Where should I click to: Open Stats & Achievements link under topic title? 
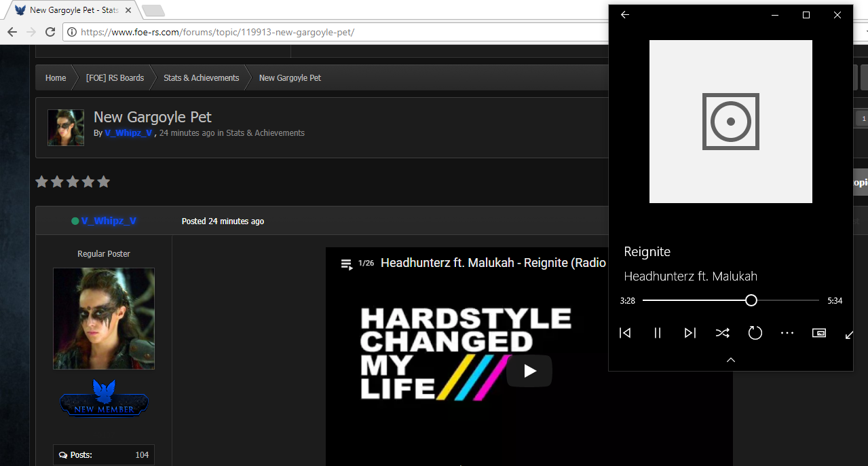265,133
